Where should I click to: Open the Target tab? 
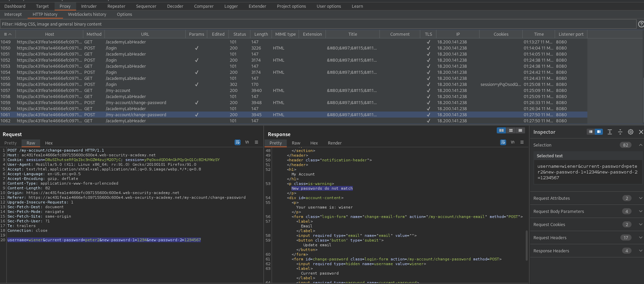pos(42,6)
